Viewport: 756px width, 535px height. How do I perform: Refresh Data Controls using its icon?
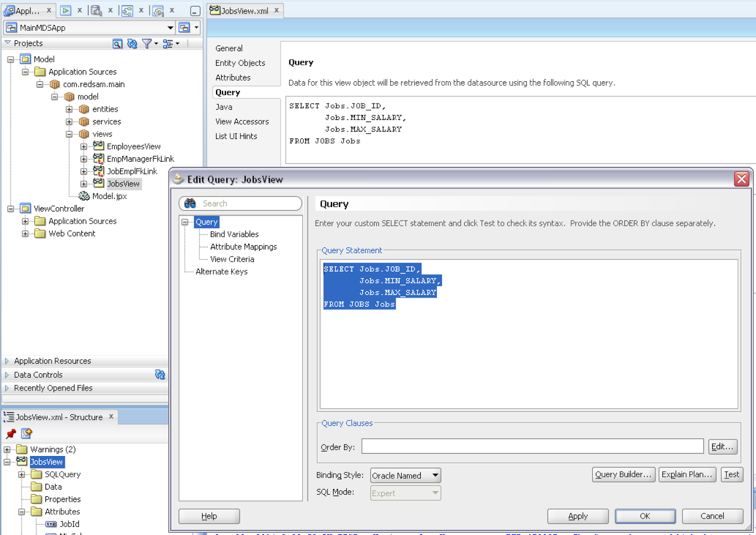(x=160, y=374)
